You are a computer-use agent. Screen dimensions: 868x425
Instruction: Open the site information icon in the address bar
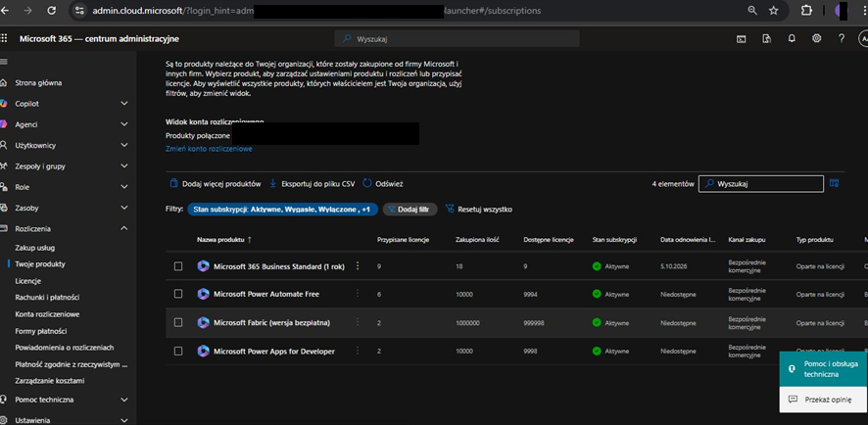[80, 11]
